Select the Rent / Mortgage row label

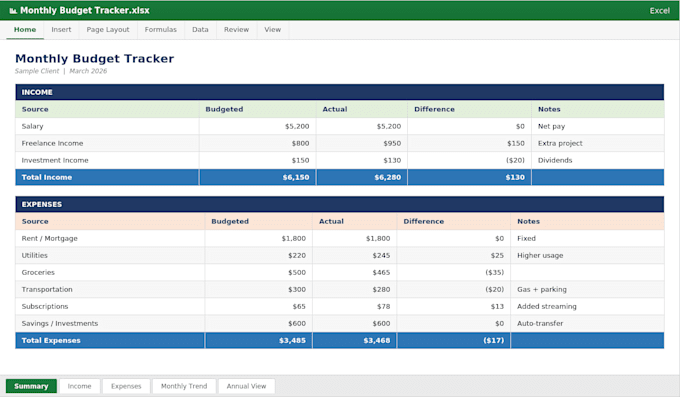click(49, 238)
